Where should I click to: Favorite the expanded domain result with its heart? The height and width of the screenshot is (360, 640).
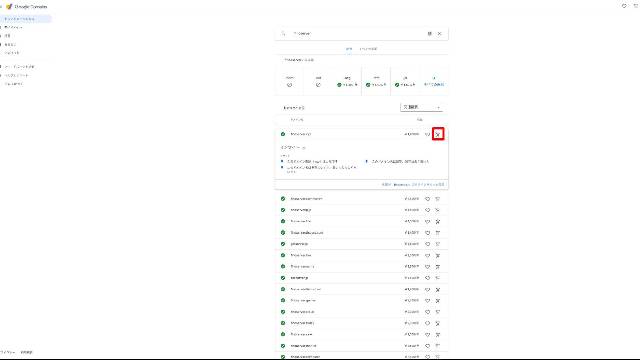tap(427, 134)
